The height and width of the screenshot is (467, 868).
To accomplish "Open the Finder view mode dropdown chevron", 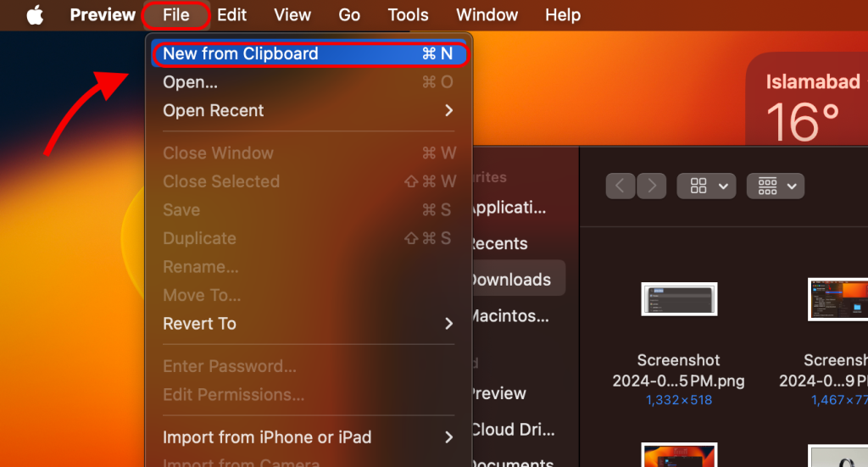I will tap(723, 186).
